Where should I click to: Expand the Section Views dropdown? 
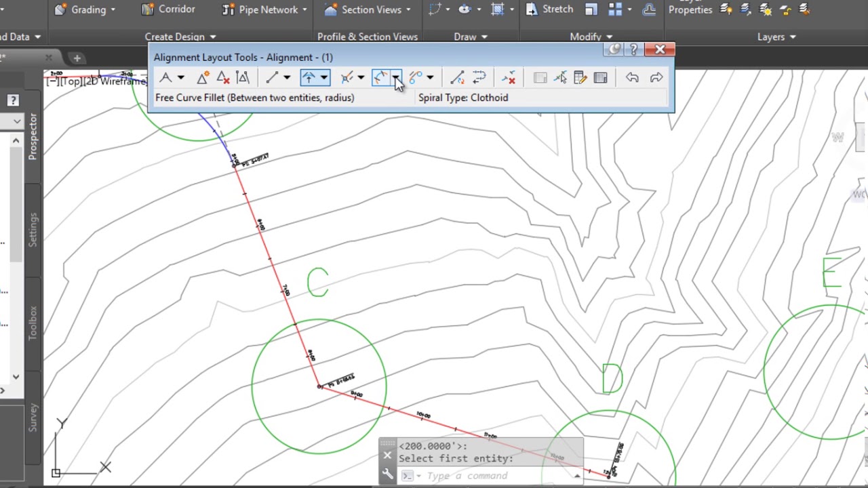[408, 9]
